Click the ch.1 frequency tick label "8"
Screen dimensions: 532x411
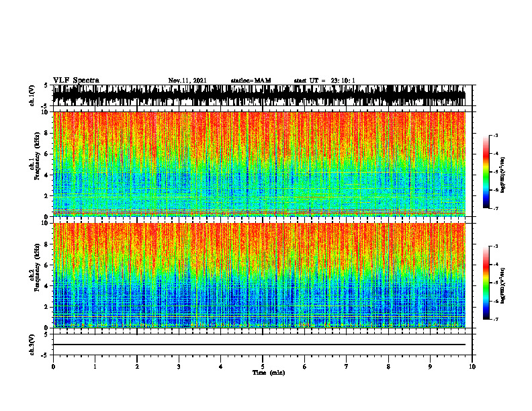click(46, 133)
